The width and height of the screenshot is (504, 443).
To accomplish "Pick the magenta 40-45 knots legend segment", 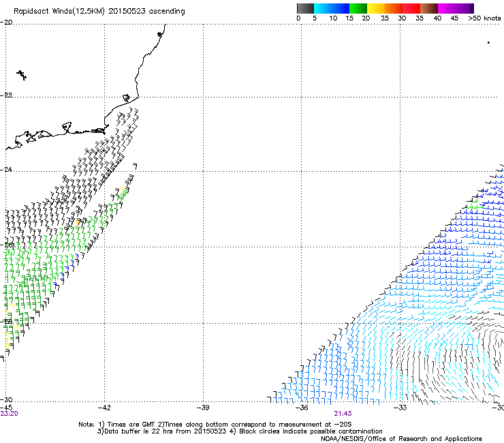I will (447, 8).
